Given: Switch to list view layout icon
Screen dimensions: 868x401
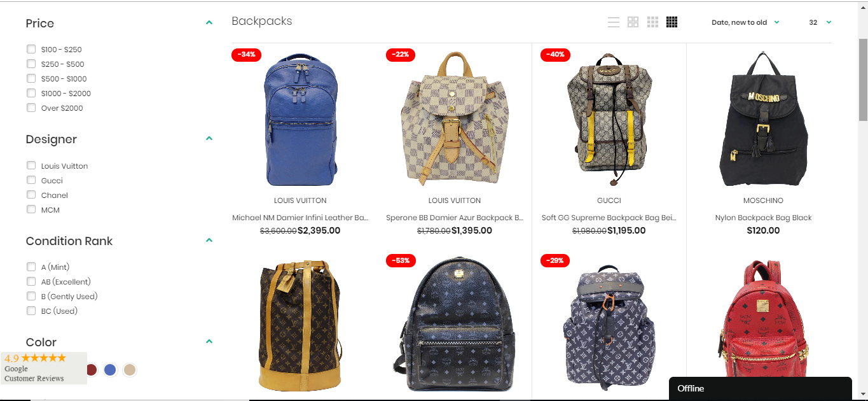Looking at the screenshot, I should (x=614, y=22).
